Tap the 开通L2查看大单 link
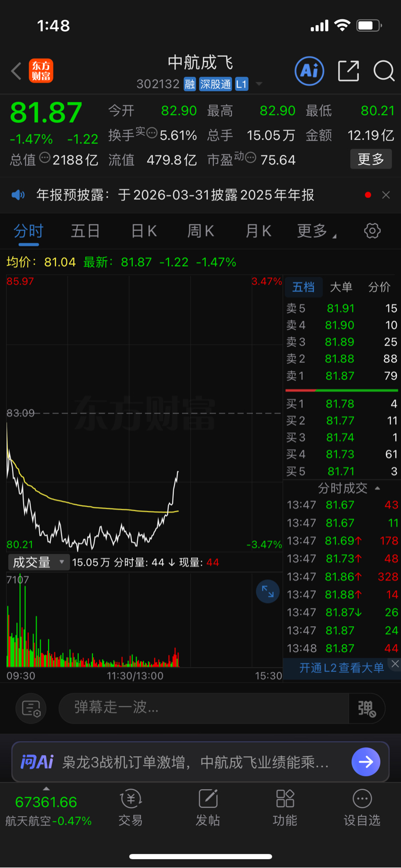 [x=341, y=668]
